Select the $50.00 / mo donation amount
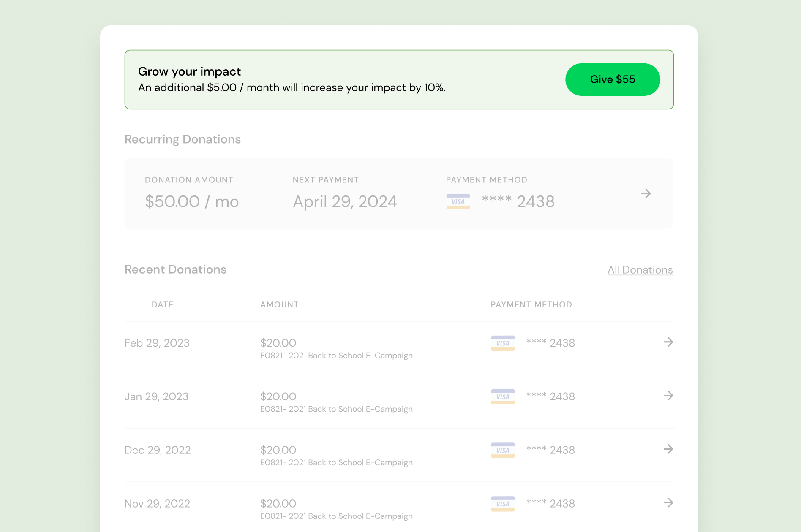Viewport: 801px width, 532px height. click(x=192, y=201)
